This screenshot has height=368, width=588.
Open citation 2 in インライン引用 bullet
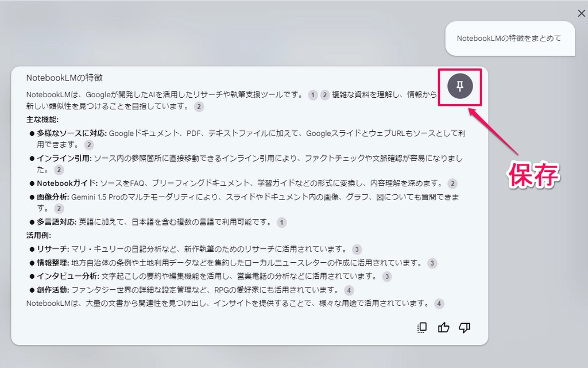click(x=59, y=170)
